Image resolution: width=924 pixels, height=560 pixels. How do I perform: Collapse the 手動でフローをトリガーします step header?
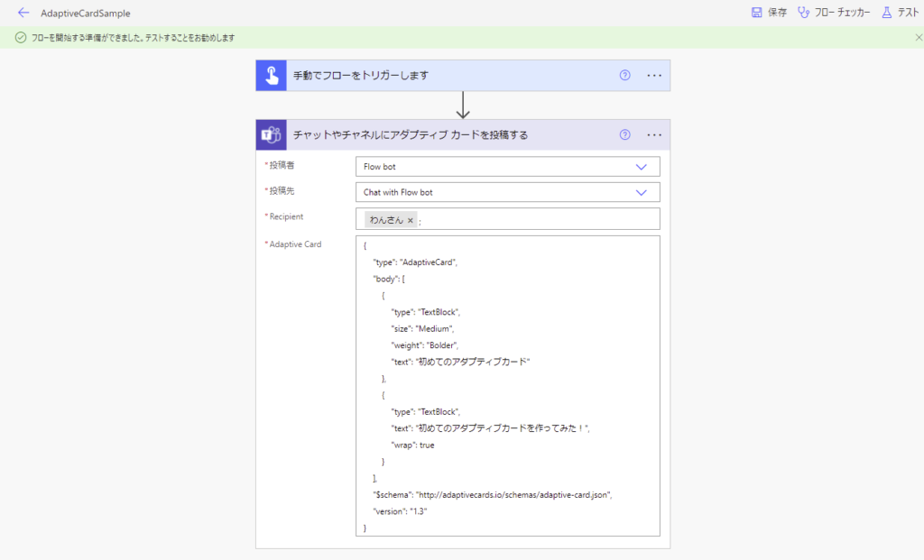[x=463, y=76]
